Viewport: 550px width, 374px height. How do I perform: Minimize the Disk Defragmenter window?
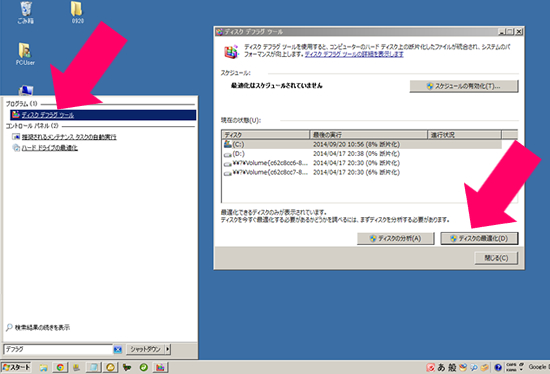(x=502, y=32)
